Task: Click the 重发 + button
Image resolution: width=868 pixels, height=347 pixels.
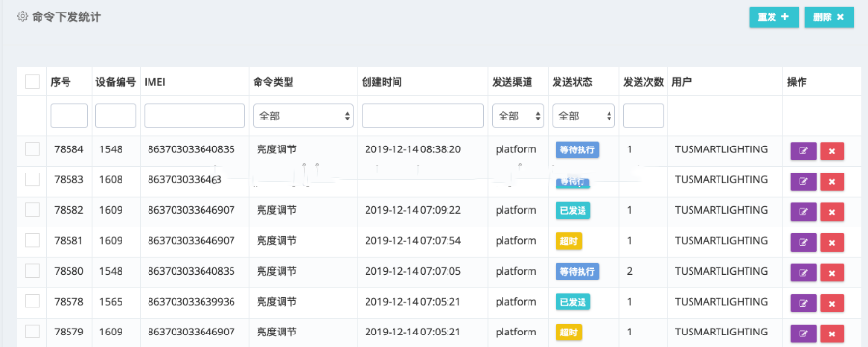Action: [x=773, y=17]
